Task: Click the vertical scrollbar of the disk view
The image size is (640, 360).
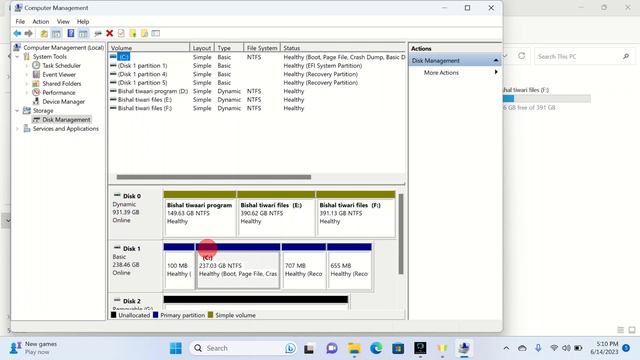Action: click(x=401, y=234)
